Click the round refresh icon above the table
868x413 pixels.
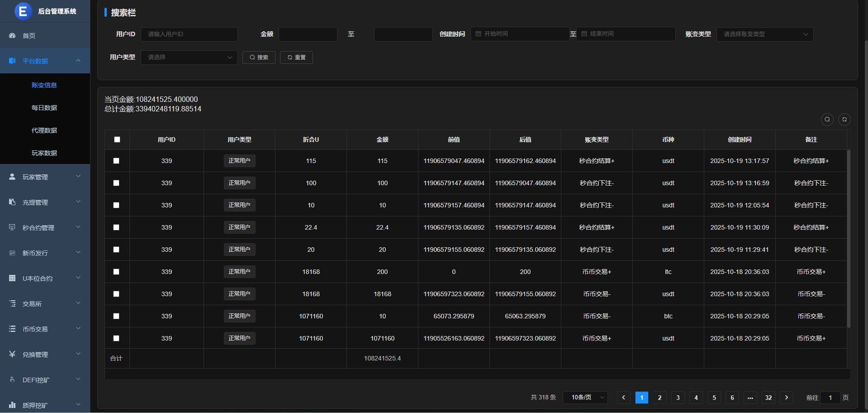coord(844,119)
